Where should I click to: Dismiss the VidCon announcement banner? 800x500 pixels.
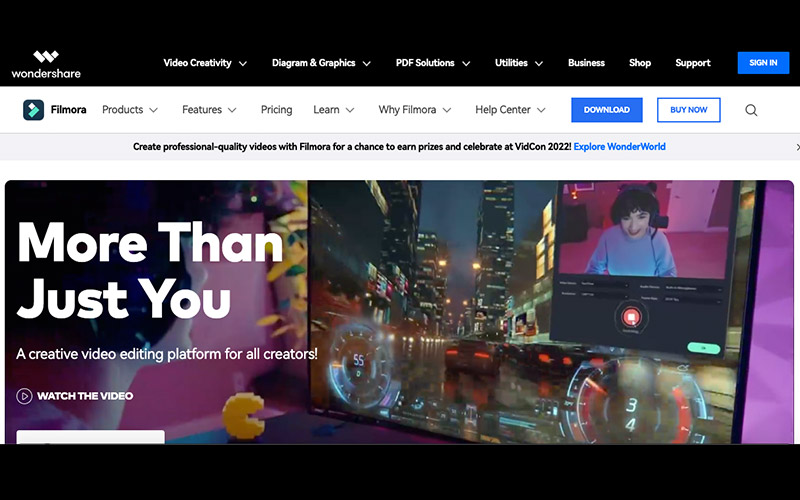tap(797, 147)
